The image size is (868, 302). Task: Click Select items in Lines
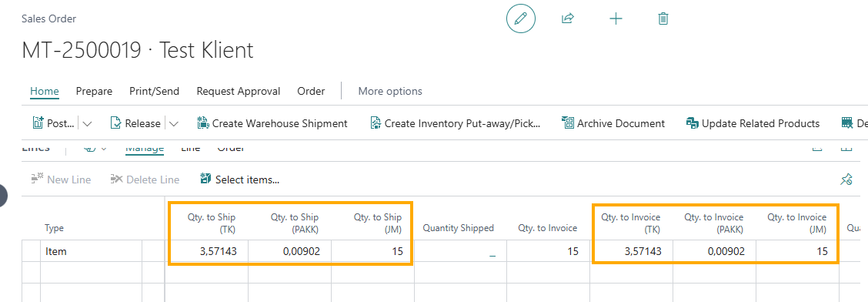coord(239,179)
